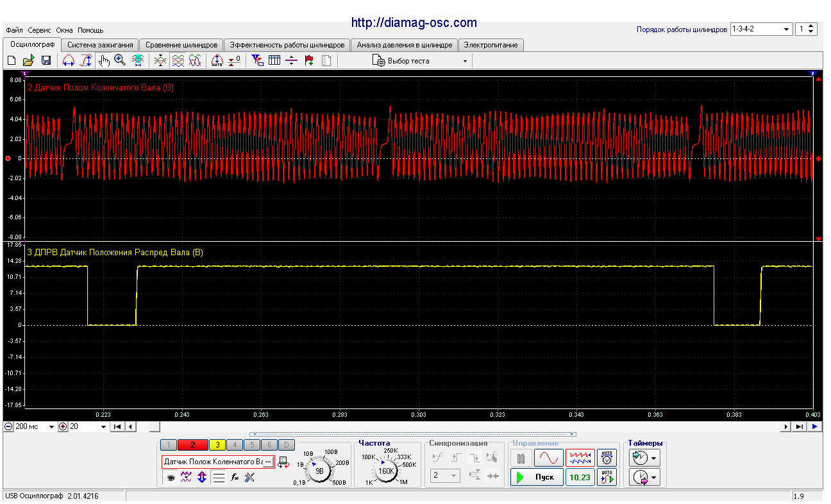Click the AUTO start setup button

(607, 477)
